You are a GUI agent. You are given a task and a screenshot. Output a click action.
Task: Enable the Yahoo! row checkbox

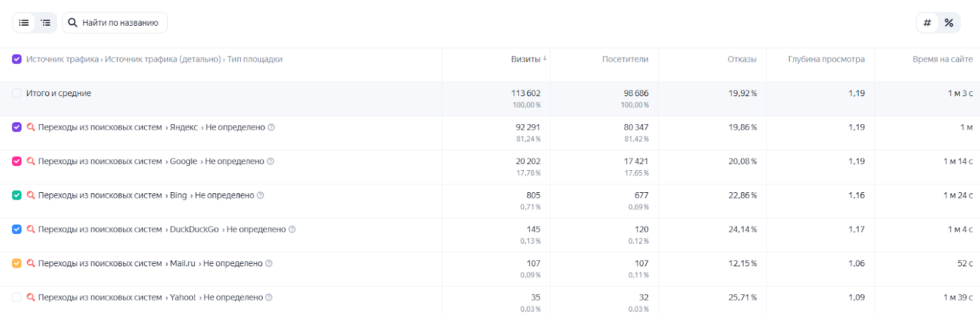pos(17,297)
